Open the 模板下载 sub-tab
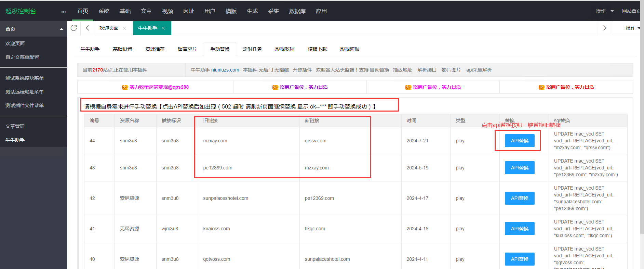The image size is (644, 269). [x=317, y=49]
